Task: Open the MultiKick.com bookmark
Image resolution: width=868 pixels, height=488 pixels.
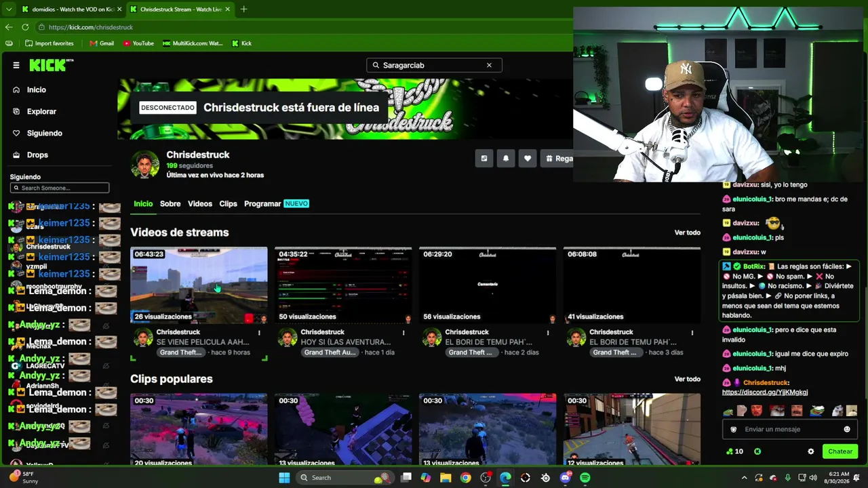Action: [193, 43]
